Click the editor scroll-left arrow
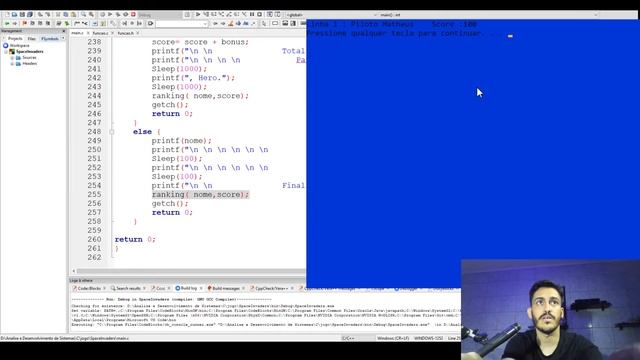The width and height of the screenshot is (640, 360). [74, 271]
